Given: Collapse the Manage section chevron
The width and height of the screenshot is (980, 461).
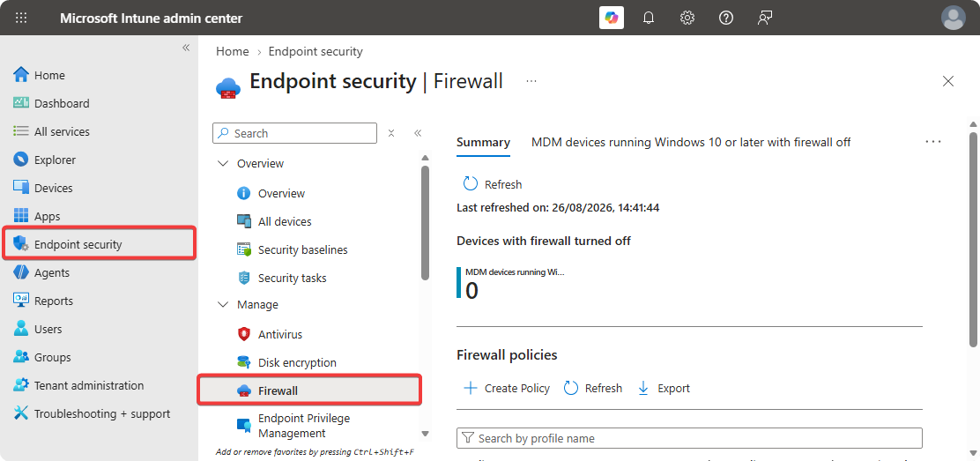Looking at the screenshot, I should [x=222, y=305].
